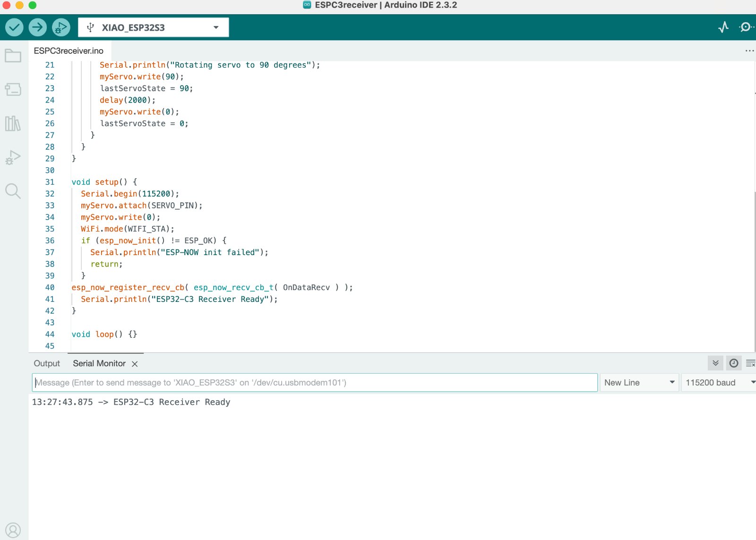Open the Debug panel in the sidebar

tap(13, 157)
